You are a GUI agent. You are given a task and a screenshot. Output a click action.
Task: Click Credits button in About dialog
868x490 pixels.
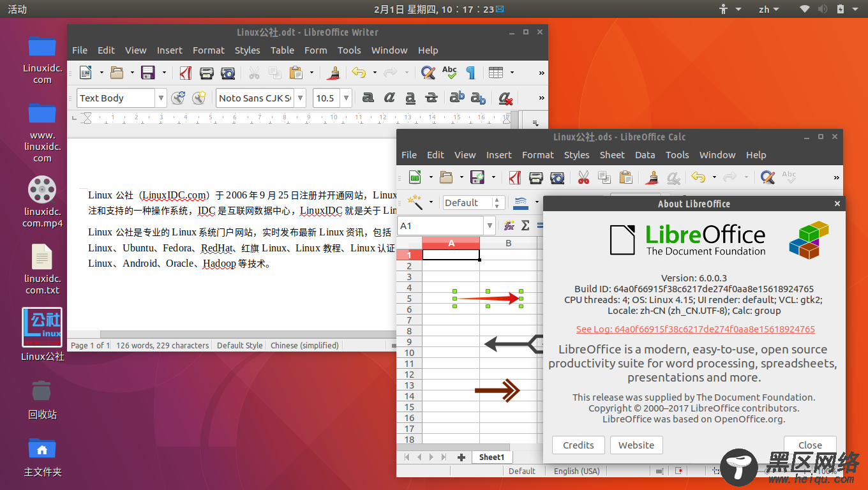click(x=578, y=445)
